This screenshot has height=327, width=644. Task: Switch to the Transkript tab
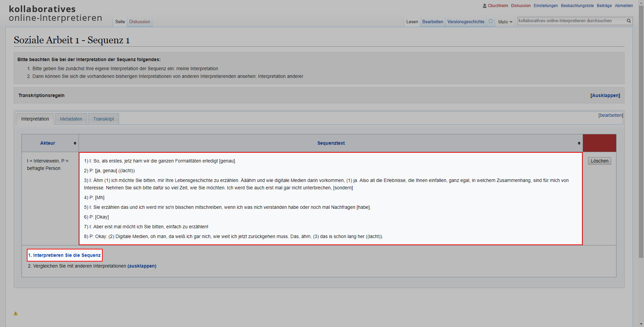pyautogui.click(x=103, y=119)
